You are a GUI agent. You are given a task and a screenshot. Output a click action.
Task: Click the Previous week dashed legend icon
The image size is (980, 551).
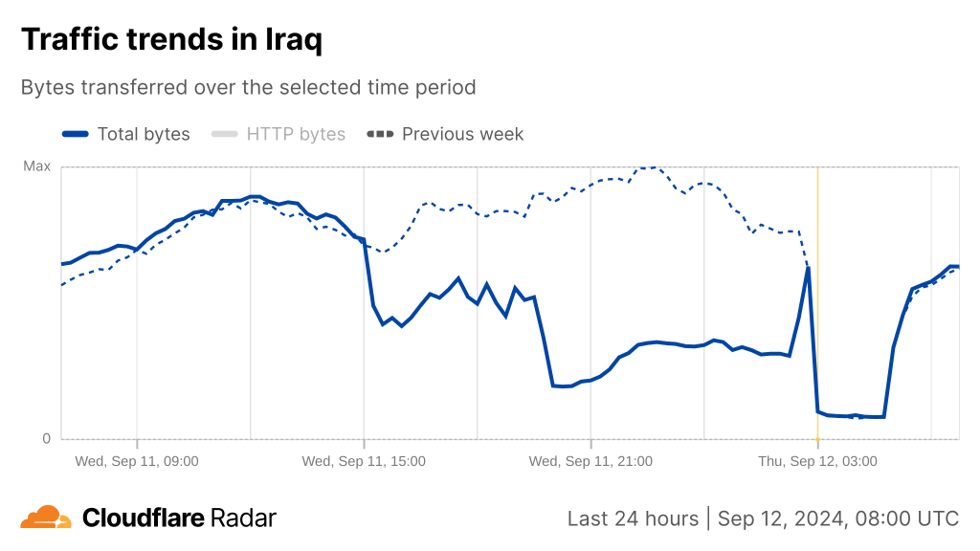[x=380, y=134]
